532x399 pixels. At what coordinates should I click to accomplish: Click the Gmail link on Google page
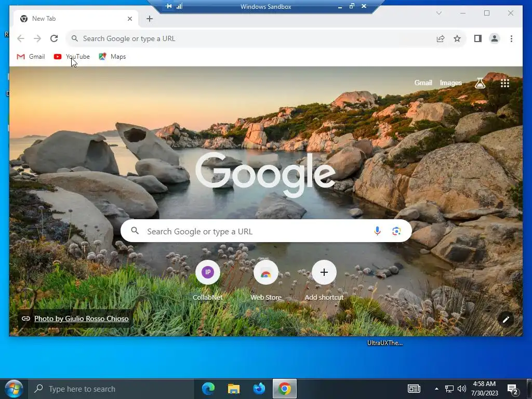(x=423, y=83)
